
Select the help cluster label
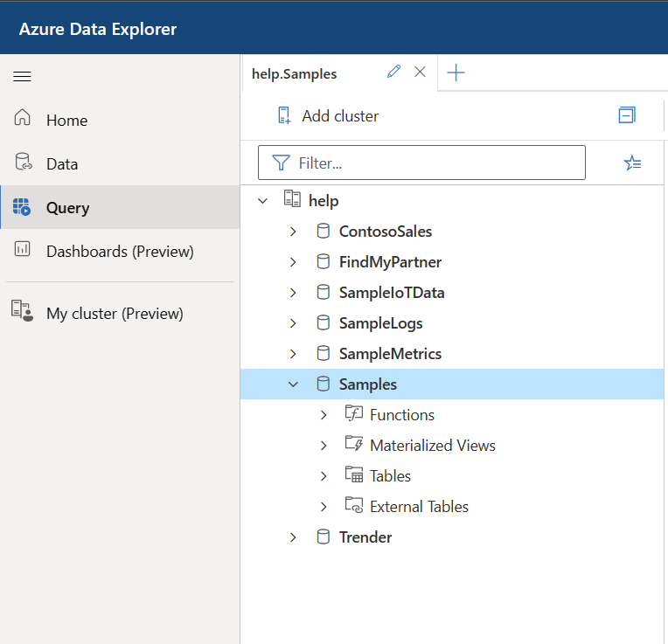[324, 200]
